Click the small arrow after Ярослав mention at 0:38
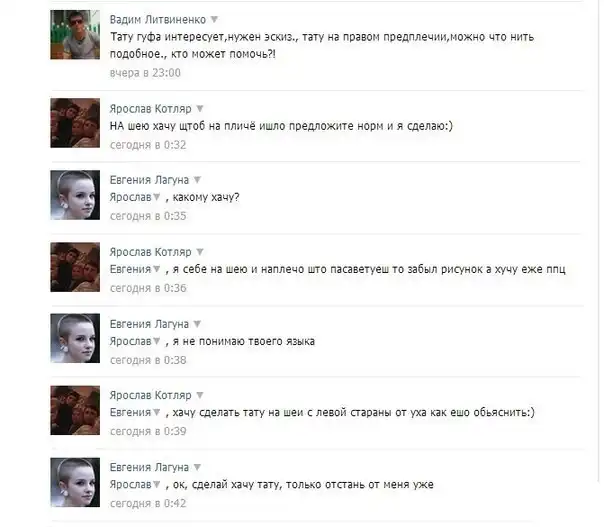 tap(156, 341)
